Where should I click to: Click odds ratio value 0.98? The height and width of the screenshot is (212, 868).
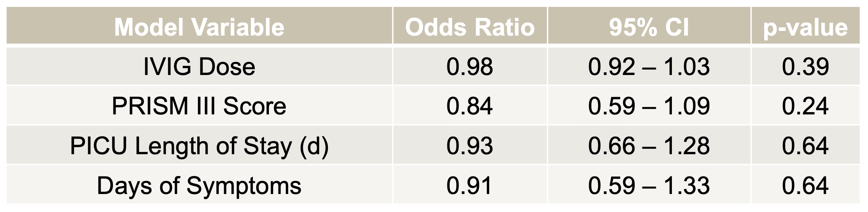pos(470,66)
